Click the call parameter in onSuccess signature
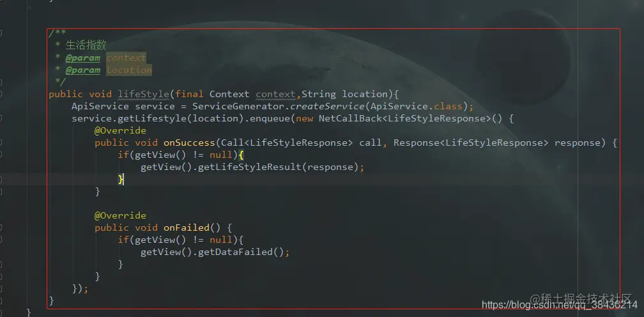This screenshot has height=317, width=644. point(371,143)
